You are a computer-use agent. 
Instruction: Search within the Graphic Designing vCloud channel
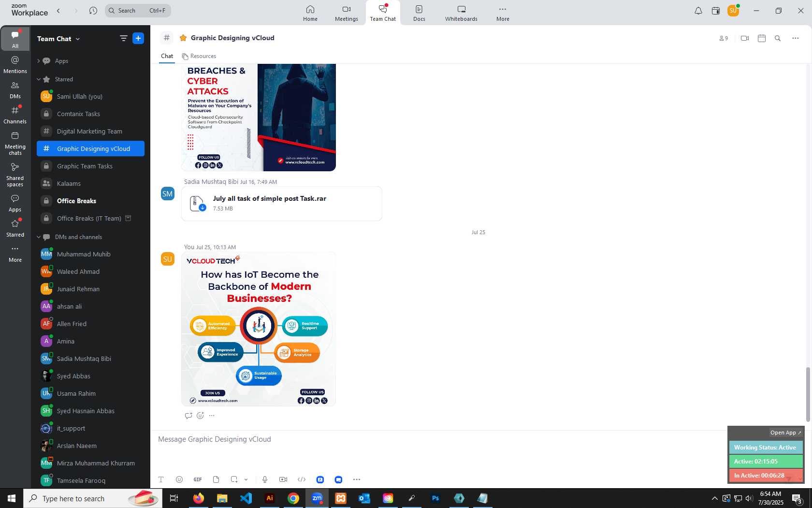(x=778, y=38)
